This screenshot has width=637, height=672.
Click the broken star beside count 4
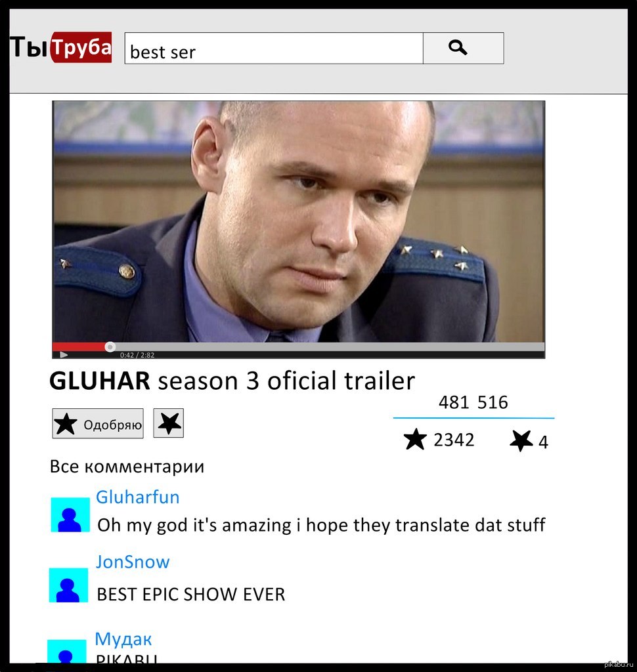coord(521,440)
